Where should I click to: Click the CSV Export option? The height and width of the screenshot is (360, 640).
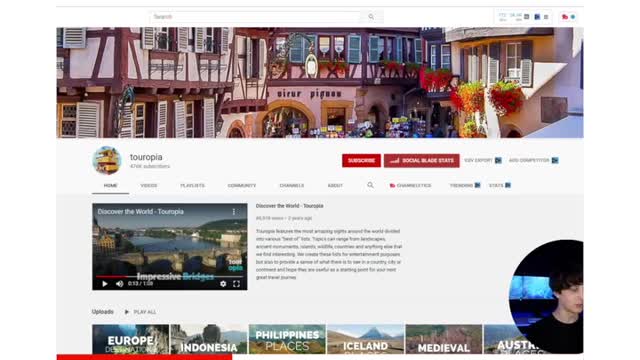click(482, 160)
